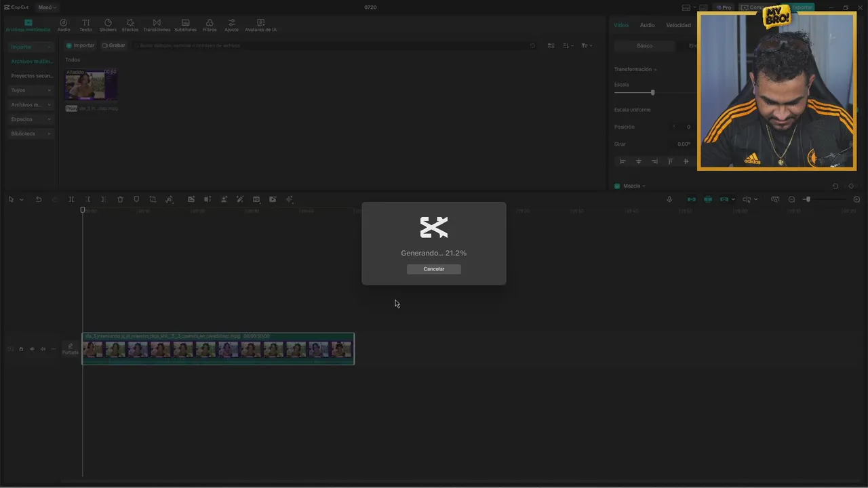Screen dimensions: 868x488
Task: Open the selection tool dropdown arrow
Action: point(22,199)
